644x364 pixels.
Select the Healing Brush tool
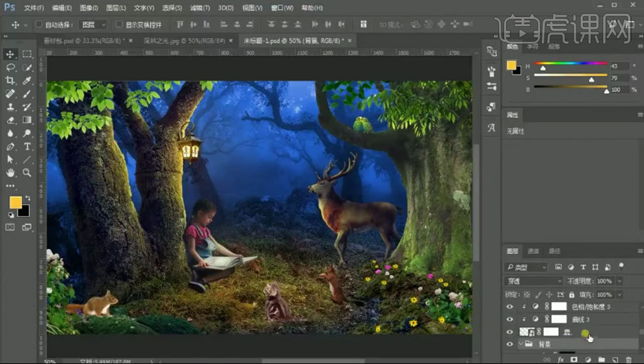[10, 93]
